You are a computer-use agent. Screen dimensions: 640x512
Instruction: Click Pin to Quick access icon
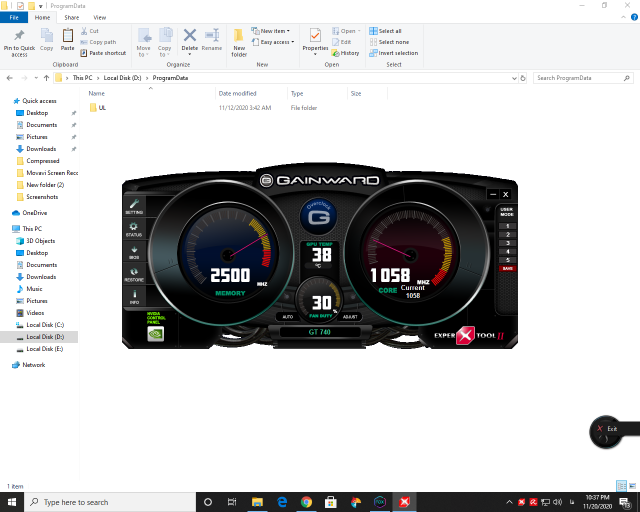[19, 42]
